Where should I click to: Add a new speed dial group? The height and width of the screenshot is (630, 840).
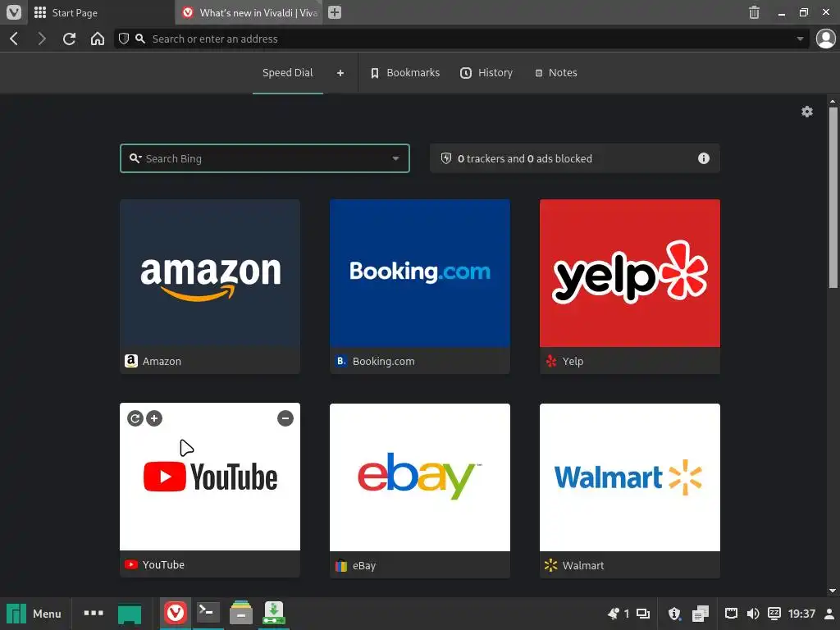pos(340,73)
